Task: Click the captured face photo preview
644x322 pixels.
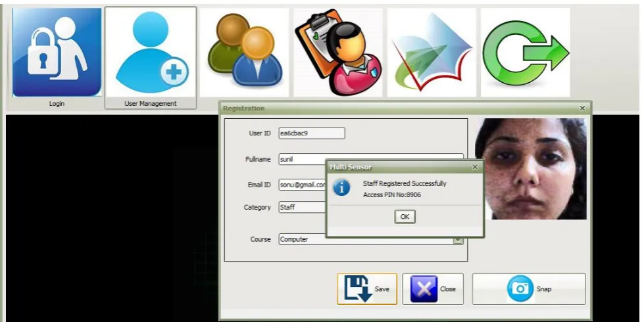Action: click(x=531, y=169)
